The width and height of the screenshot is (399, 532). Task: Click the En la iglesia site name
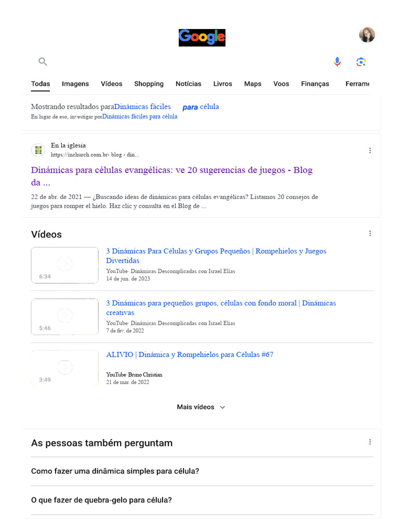[68, 145]
